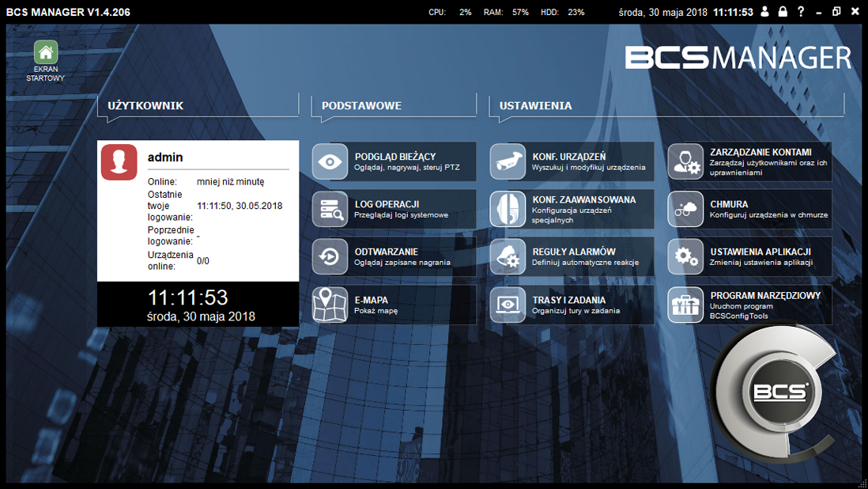Image resolution: width=868 pixels, height=489 pixels.
Task: Click the eye icon for Podgląd Bieżący
Action: coord(330,161)
